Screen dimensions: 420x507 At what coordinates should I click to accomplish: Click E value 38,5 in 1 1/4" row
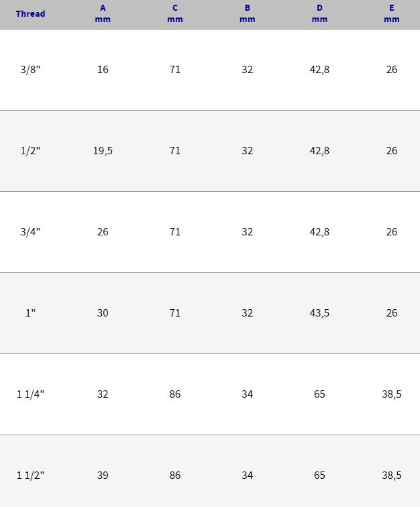pos(392,394)
